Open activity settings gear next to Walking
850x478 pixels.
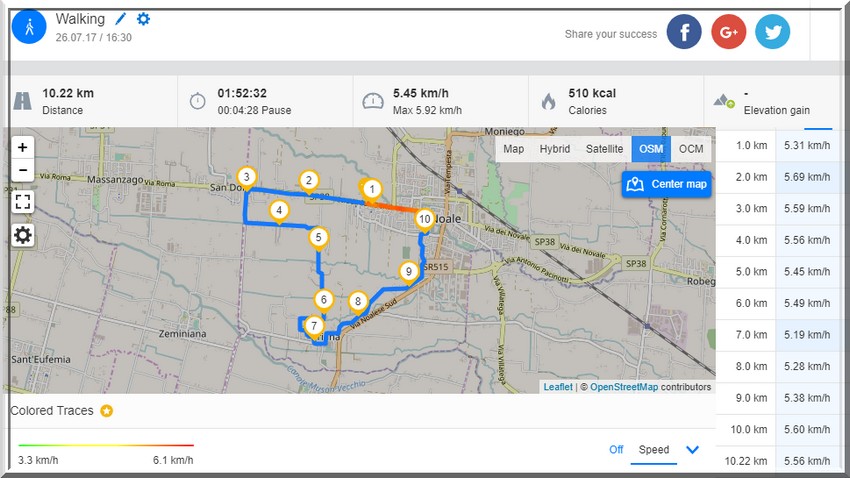tap(143, 19)
